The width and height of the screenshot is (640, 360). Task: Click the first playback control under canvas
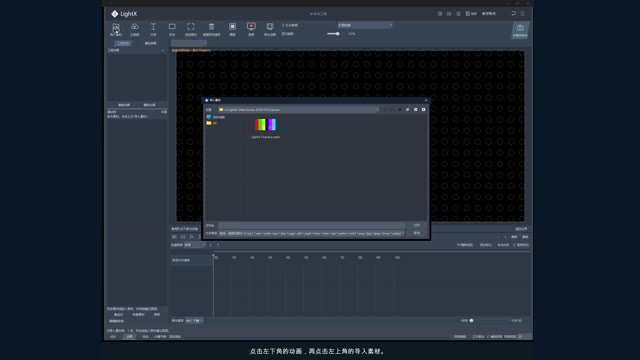tap(174, 237)
